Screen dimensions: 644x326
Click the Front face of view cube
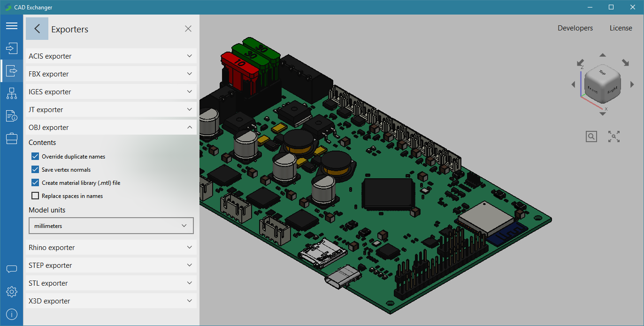pos(592,91)
